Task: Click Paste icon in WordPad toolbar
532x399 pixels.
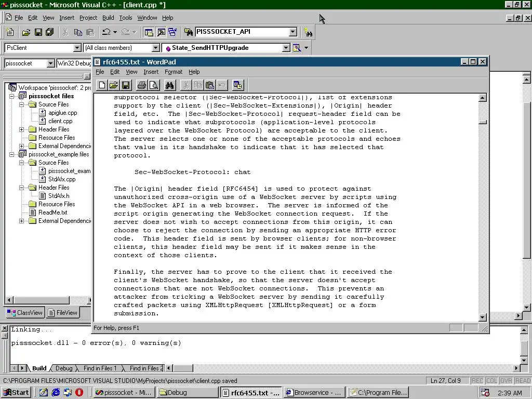Action: coord(210,85)
